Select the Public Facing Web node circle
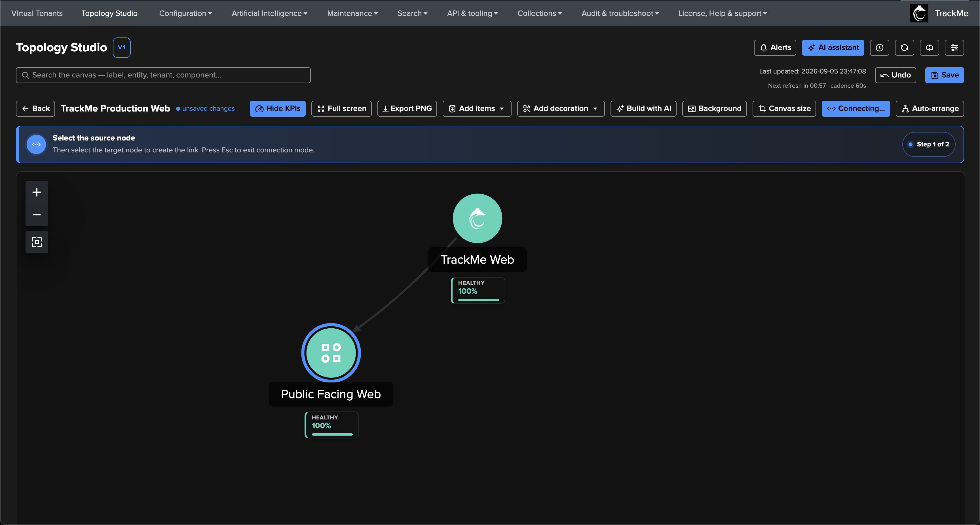 pyautogui.click(x=331, y=353)
